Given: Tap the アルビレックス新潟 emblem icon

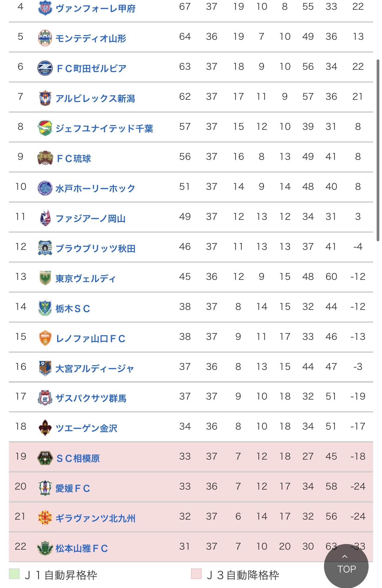Looking at the screenshot, I should pyautogui.click(x=45, y=98).
